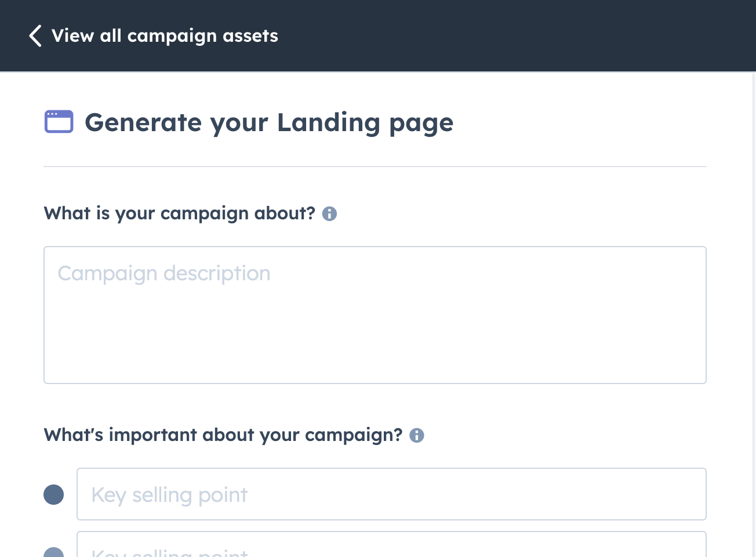Click the question text What is your campaign about
The width and height of the screenshot is (756, 557).
(x=180, y=214)
